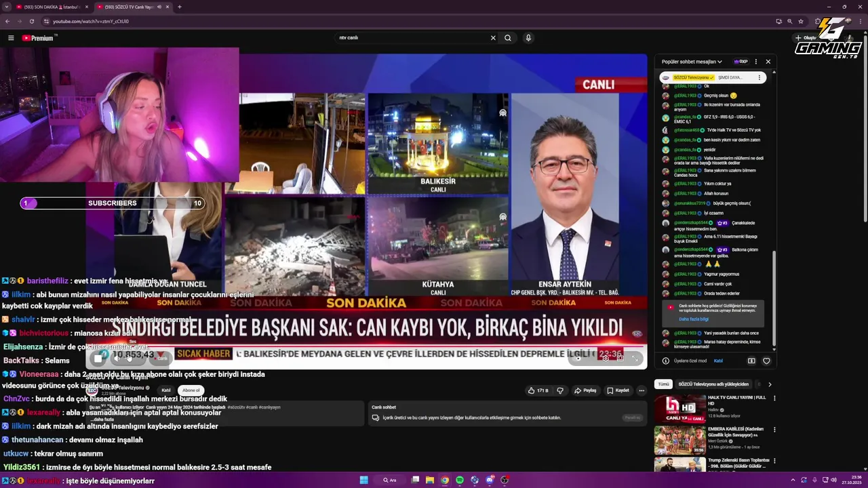Click the super chat money icon

(x=751, y=361)
